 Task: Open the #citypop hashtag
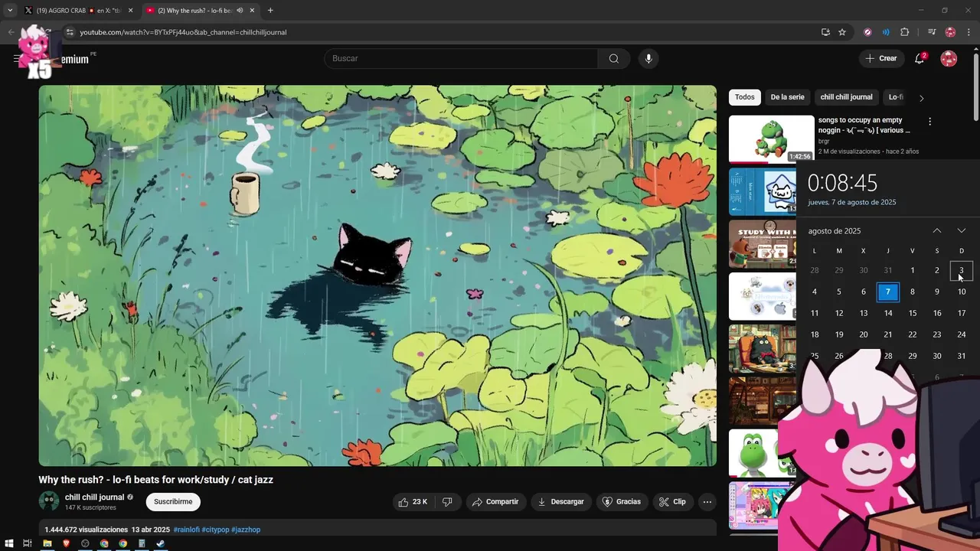215,530
